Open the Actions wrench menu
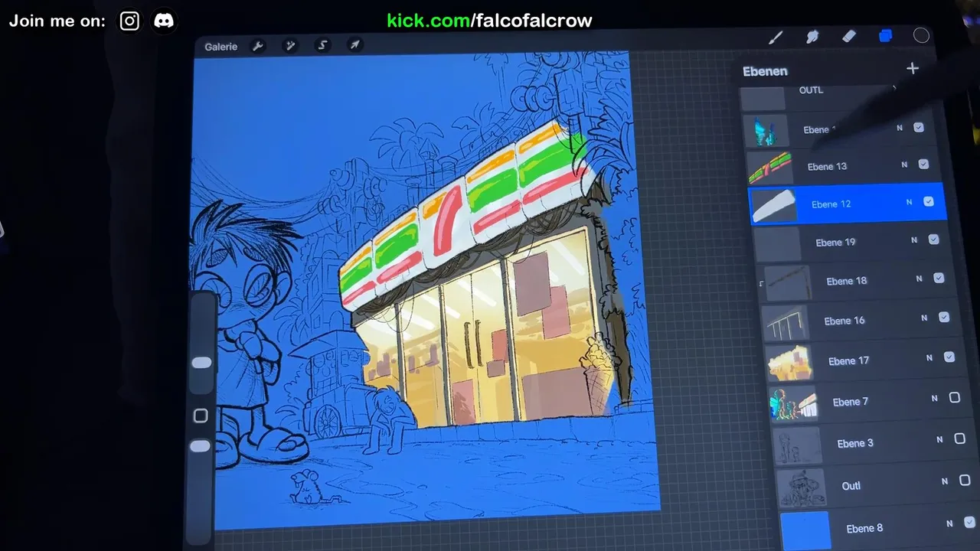This screenshot has height=551, width=980. click(258, 47)
